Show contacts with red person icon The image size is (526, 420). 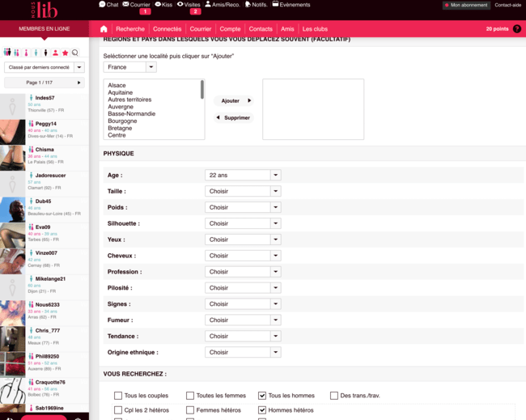pyautogui.click(x=55, y=53)
